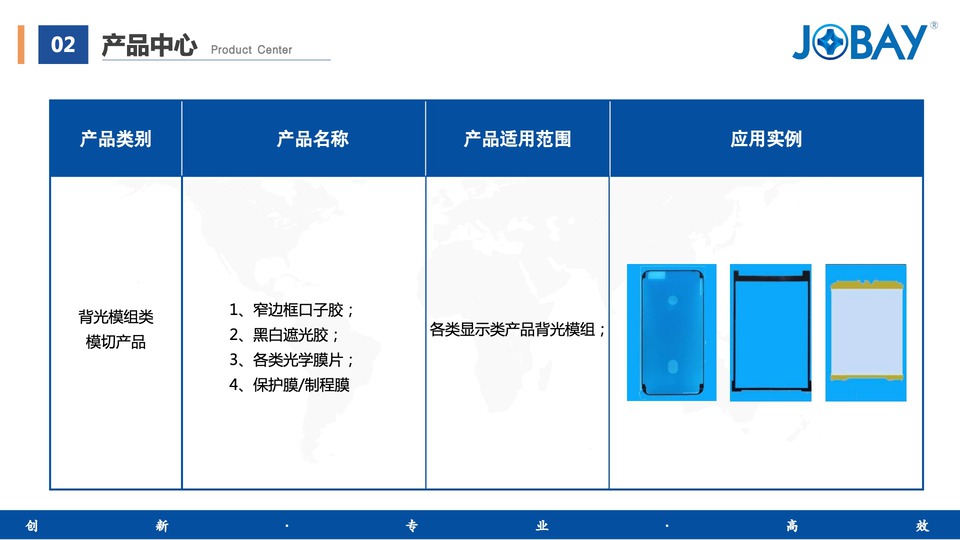Select the blue 02 section number badge

click(63, 45)
